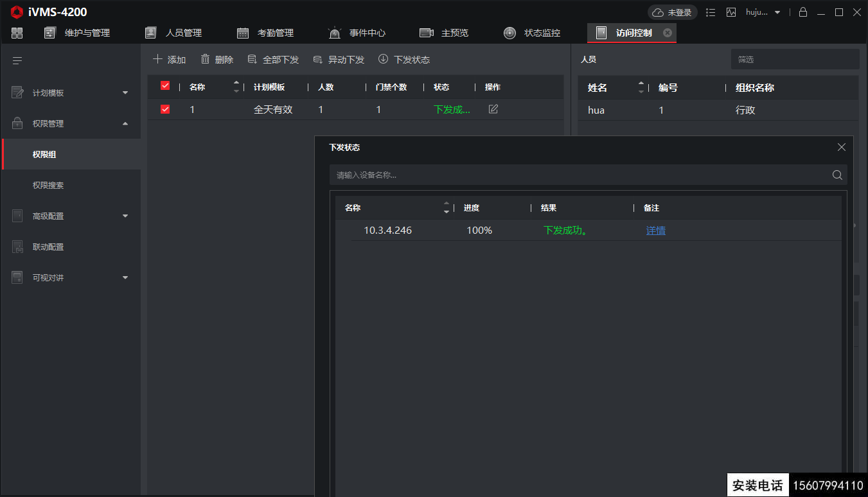The height and width of the screenshot is (497, 868).
Task: Close the 下发状态 dialog
Action: [x=842, y=147]
